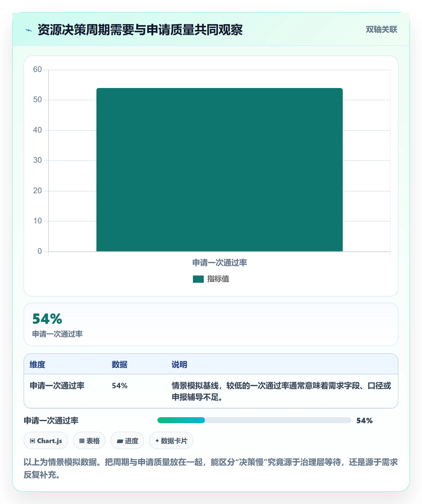Click the 进度 tag
Screen dimensions: 422x504
click(x=127, y=441)
